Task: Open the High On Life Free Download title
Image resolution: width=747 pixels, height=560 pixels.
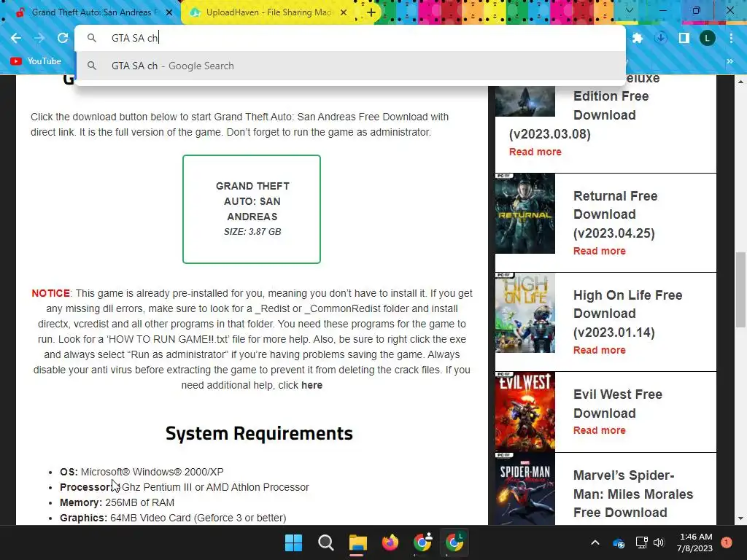Action: click(x=627, y=314)
